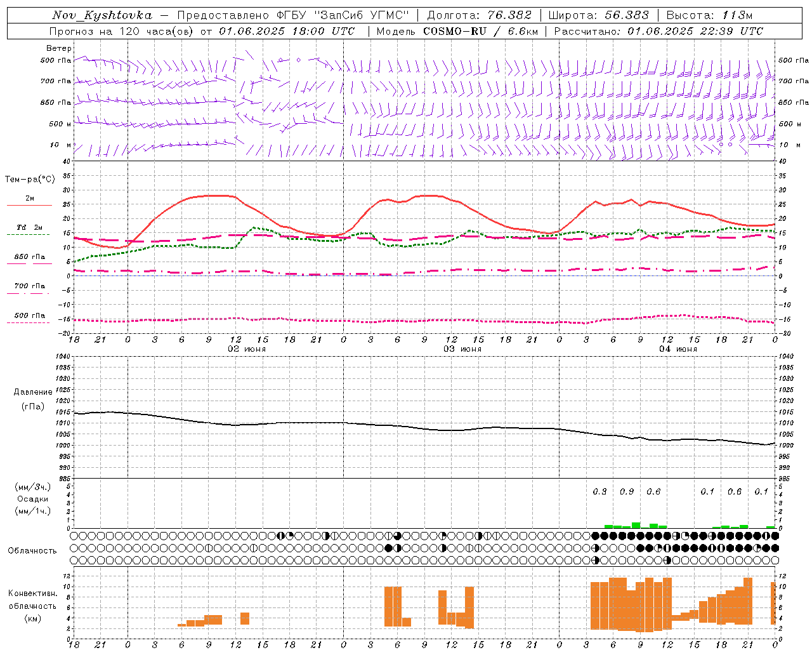Click the Ветер wind panel label

pos(59,48)
